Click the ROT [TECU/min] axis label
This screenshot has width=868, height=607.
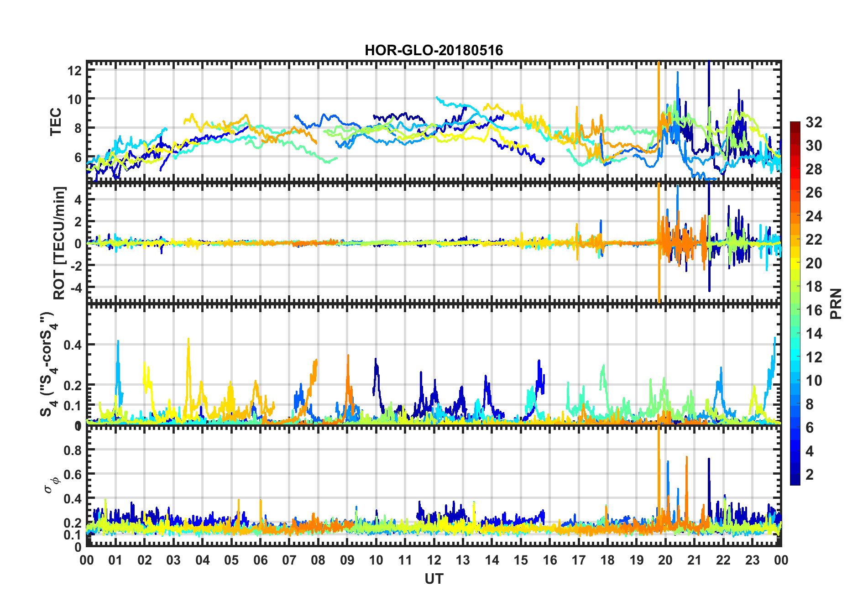(59, 243)
